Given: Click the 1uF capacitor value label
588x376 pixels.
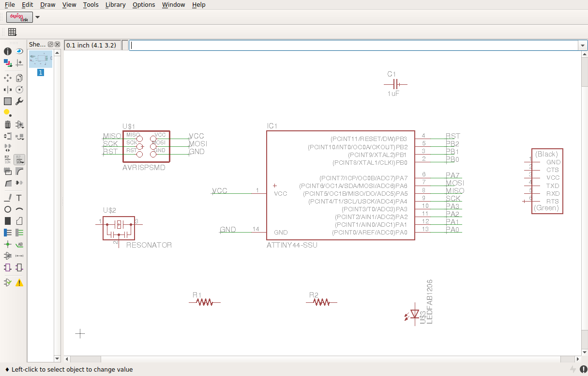Looking at the screenshot, I should (x=393, y=93).
